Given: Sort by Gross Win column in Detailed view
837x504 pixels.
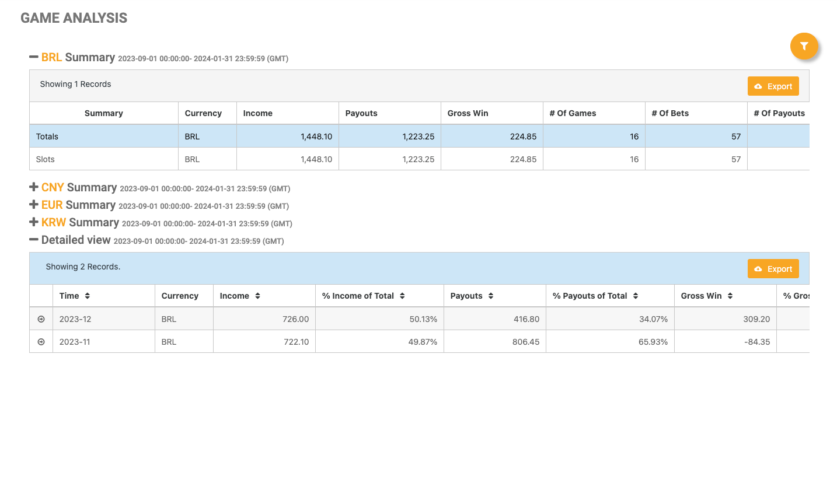Looking at the screenshot, I should click(x=730, y=296).
